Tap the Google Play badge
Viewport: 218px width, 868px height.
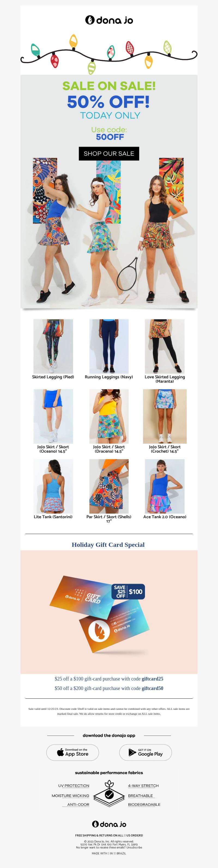pos(146,752)
